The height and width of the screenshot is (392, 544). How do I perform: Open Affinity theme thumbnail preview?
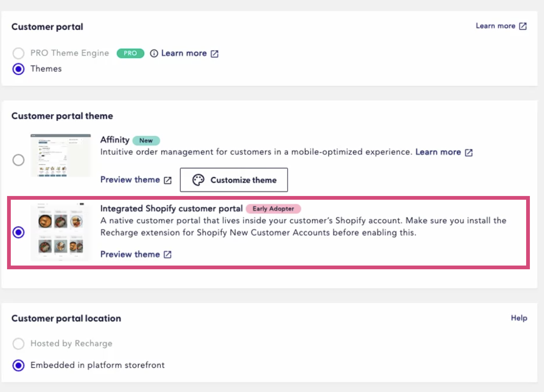coord(61,155)
